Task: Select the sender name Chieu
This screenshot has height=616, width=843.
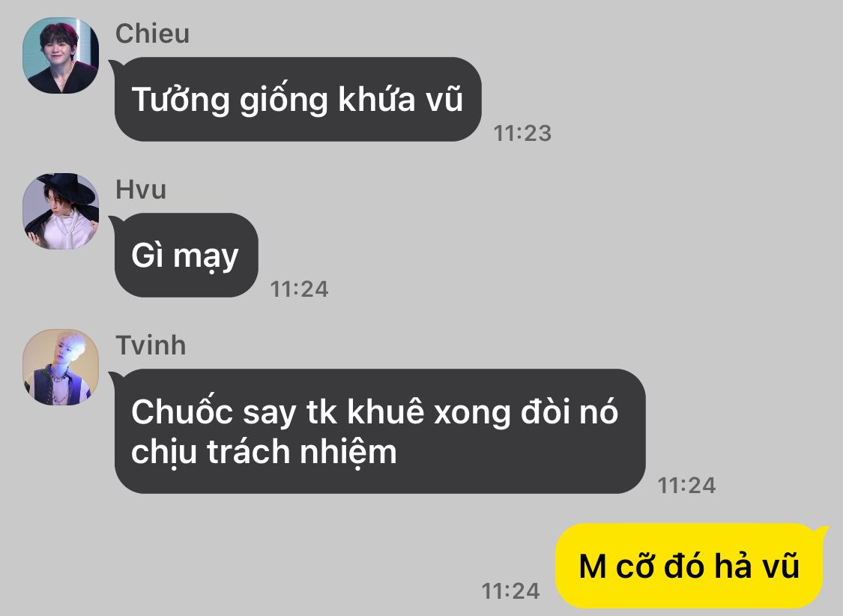Action: [x=152, y=33]
